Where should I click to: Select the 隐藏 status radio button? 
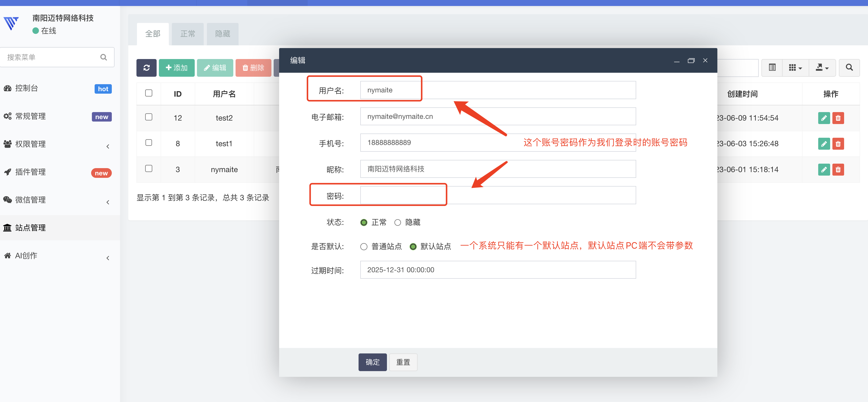pos(398,222)
